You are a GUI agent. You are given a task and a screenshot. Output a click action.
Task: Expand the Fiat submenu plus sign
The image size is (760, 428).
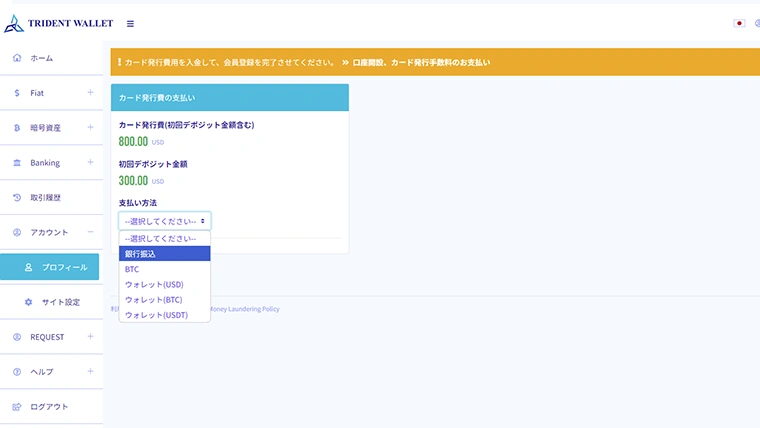(90, 93)
